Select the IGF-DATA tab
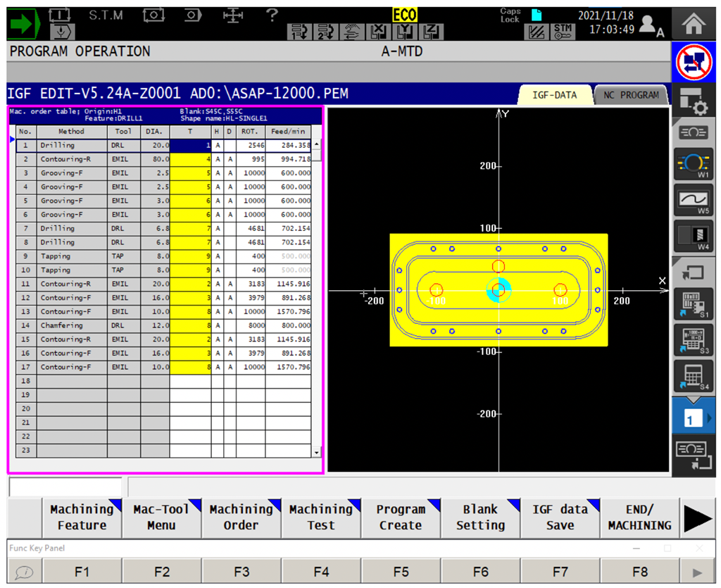 coord(556,94)
